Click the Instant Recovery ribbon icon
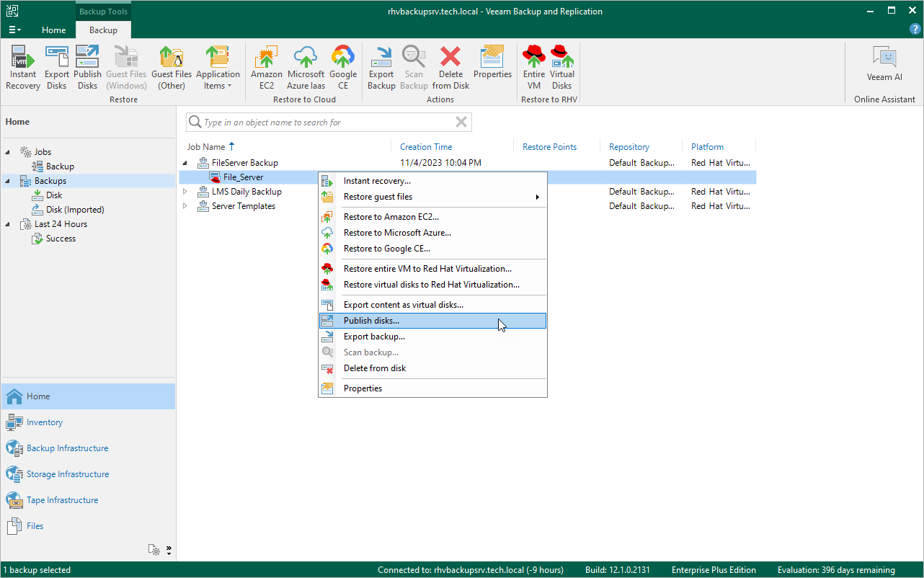 (x=23, y=67)
